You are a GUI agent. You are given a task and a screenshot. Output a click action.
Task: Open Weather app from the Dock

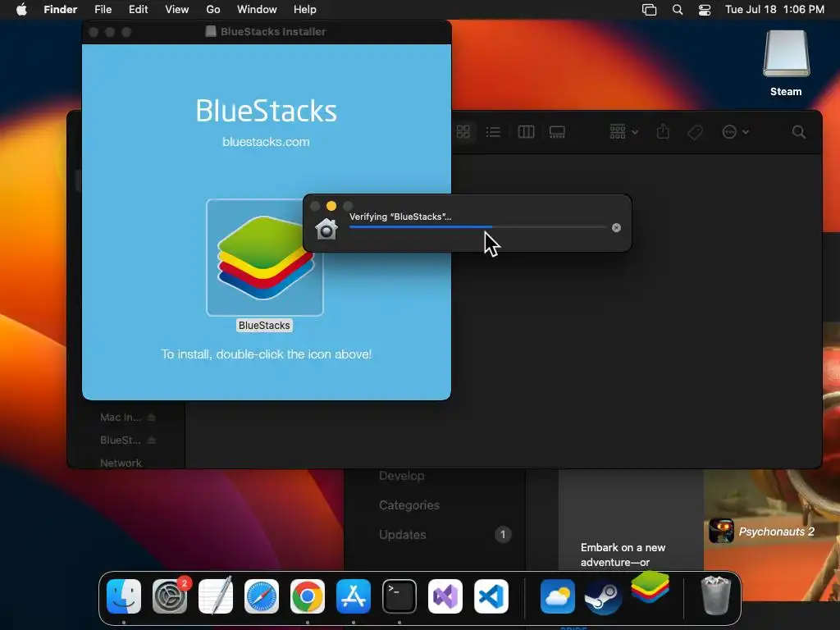[x=558, y=596]
